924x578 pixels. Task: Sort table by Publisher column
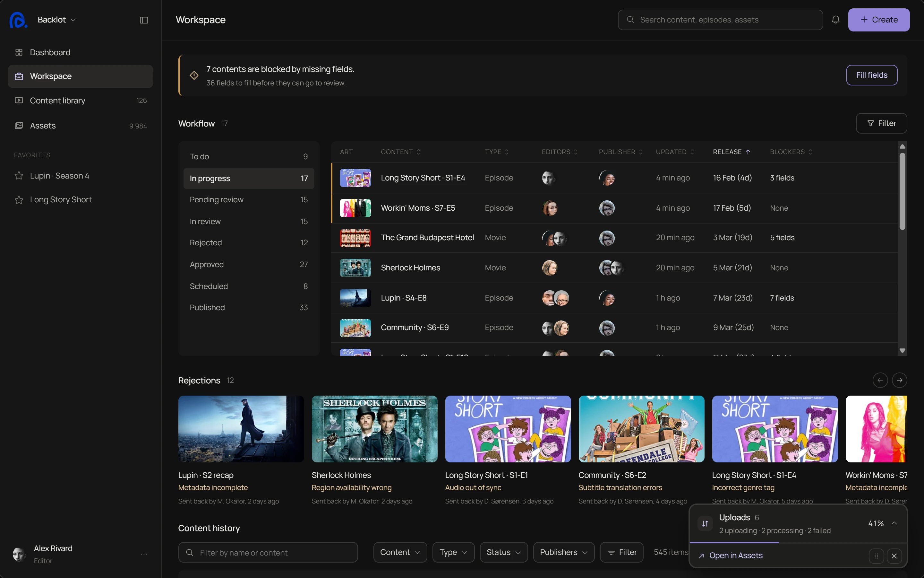pyautogui.click(x=621, y=152)
